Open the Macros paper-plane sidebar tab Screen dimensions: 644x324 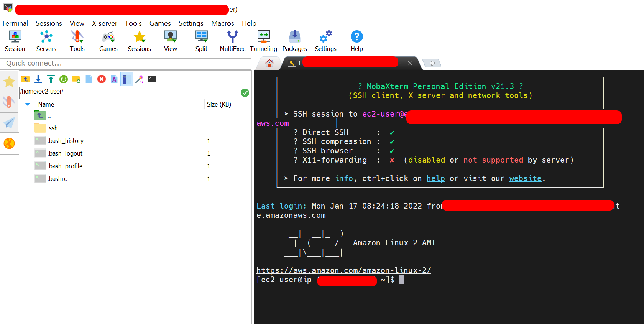[9, 123]
